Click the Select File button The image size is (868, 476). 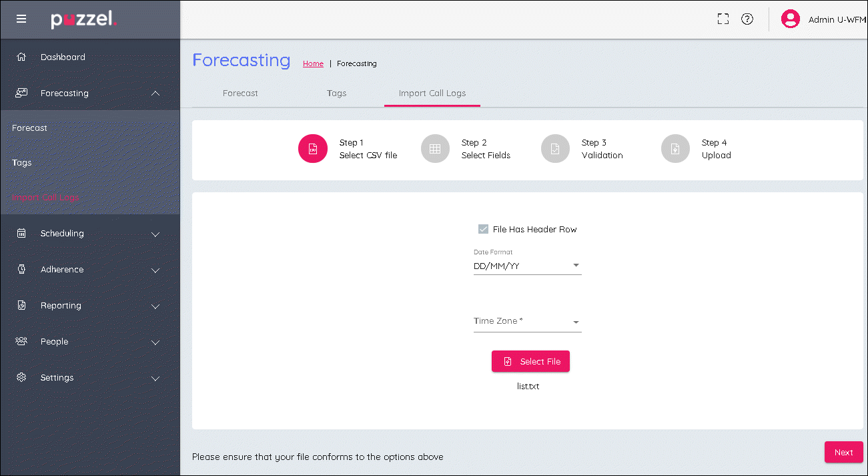(530, 361)
